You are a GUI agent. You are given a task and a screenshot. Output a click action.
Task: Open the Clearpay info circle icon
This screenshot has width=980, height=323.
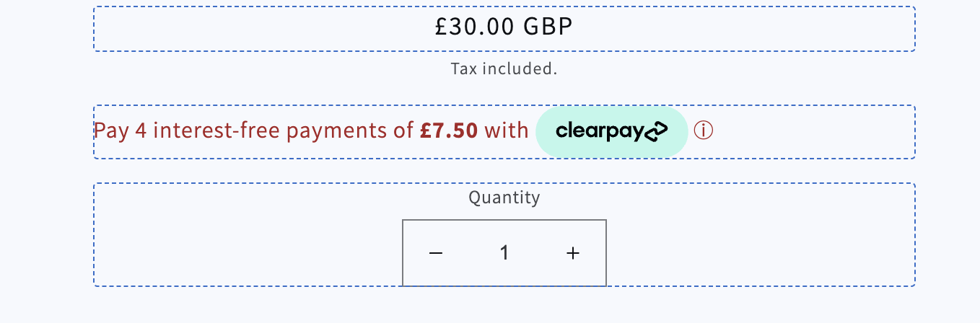(x=703, y=130)
